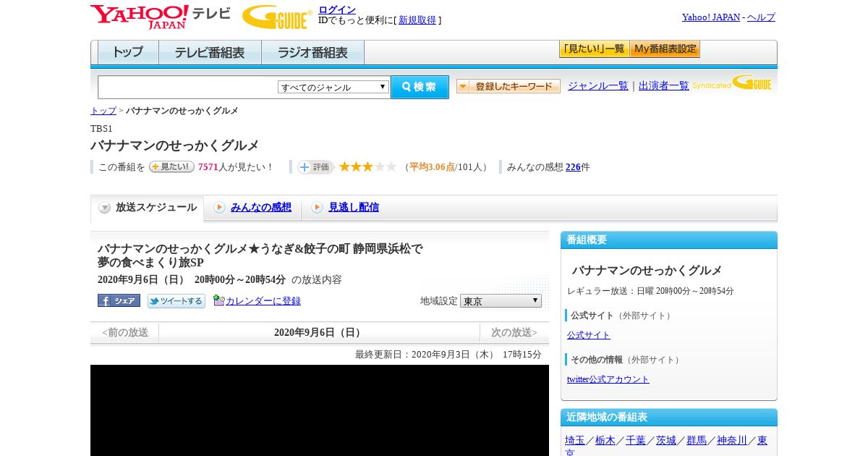868x456 pixels.
Task: Click the 番組概要 panel header
Action: pos(669,240)
